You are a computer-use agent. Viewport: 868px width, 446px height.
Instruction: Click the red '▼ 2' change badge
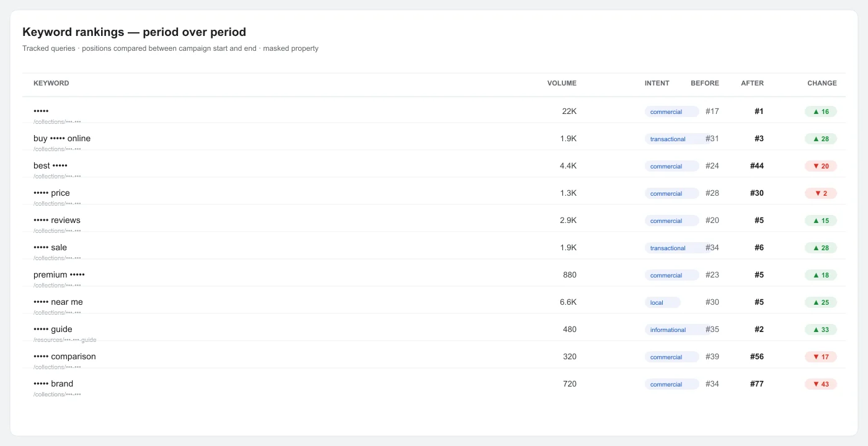pyautogui.click(x=821, y=193)
